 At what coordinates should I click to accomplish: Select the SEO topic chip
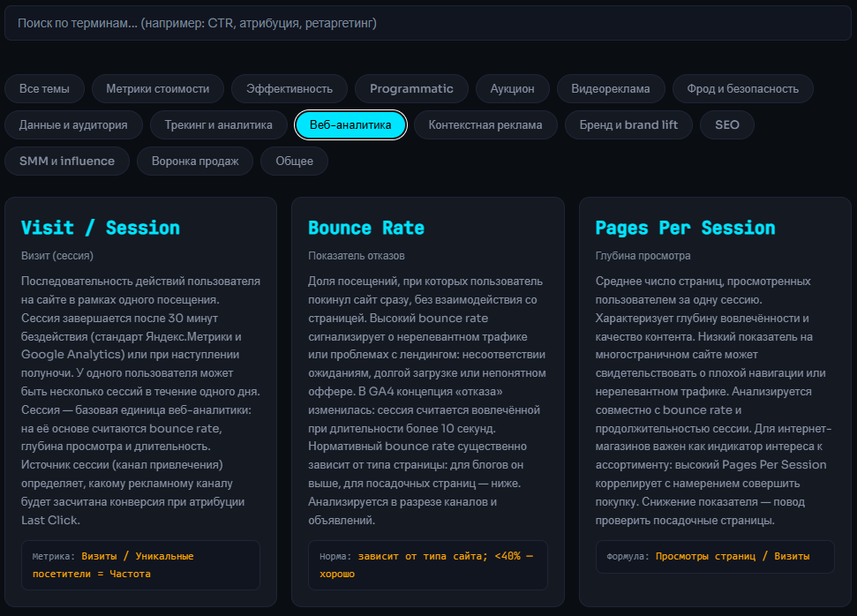click(727, 125)
